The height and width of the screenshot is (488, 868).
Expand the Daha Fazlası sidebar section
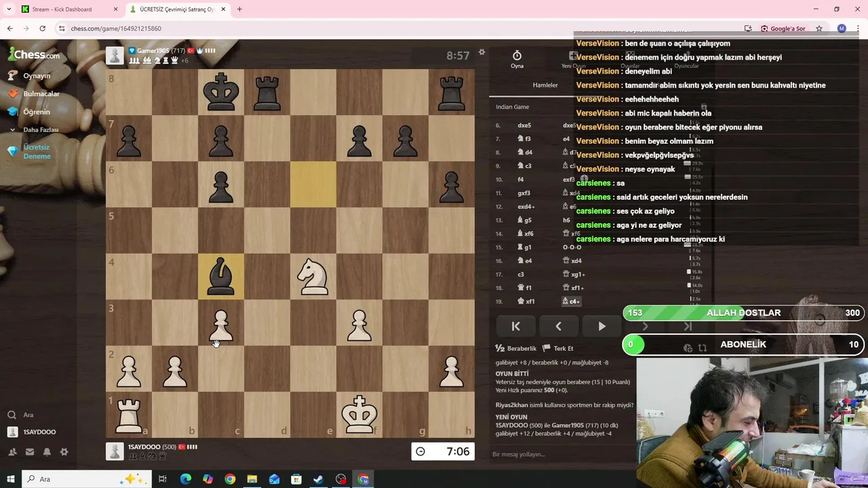click(41, 129)
